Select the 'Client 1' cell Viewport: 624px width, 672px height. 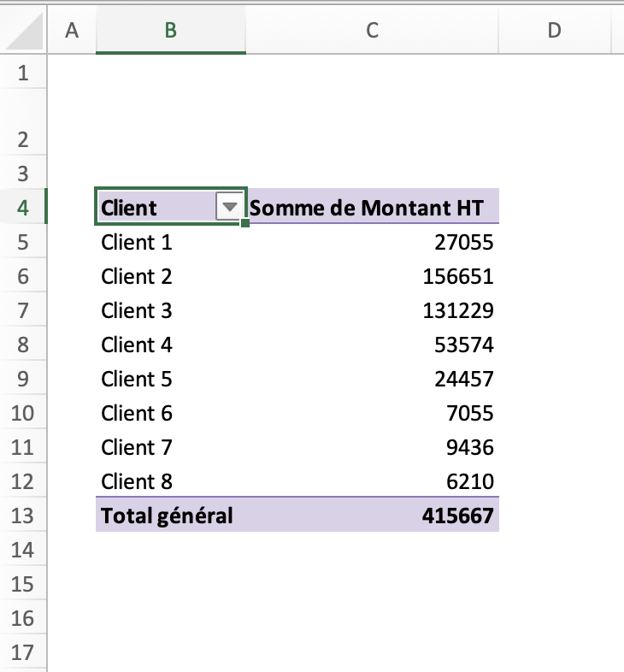[171, 242]
